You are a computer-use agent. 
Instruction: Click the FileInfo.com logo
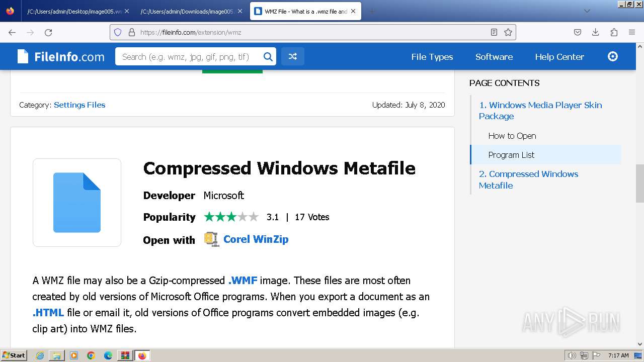pyautogui.click(x=61, y=57)
